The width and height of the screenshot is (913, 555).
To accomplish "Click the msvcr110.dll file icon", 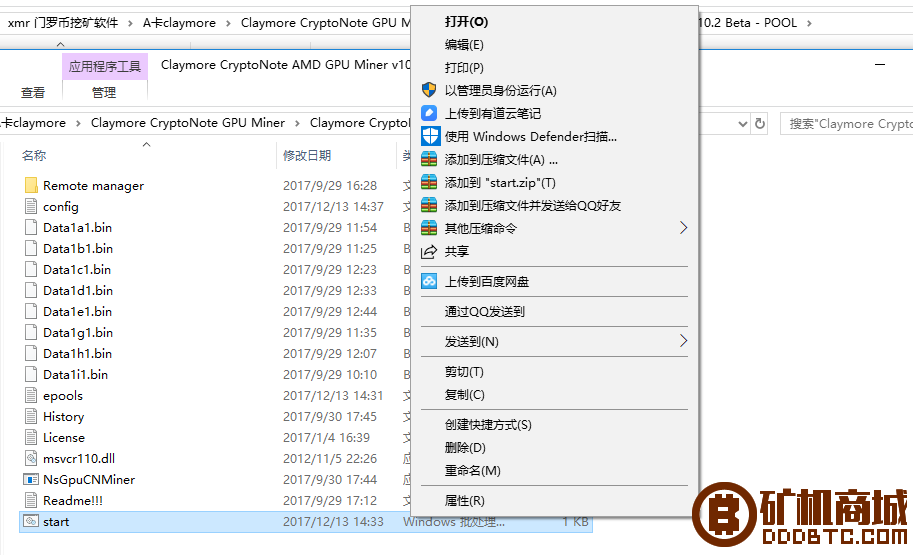I will (x=31, y=458).
